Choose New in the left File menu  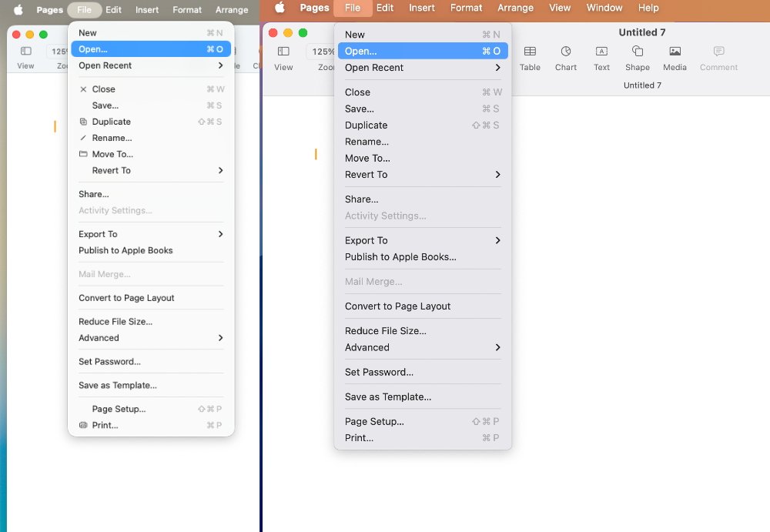point(151,33)
